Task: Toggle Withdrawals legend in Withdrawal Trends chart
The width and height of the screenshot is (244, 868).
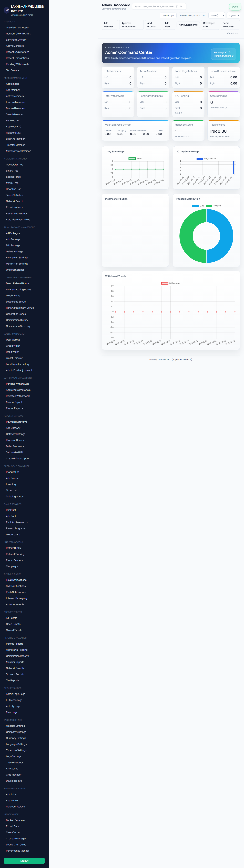Action: [x=165, y=283]
